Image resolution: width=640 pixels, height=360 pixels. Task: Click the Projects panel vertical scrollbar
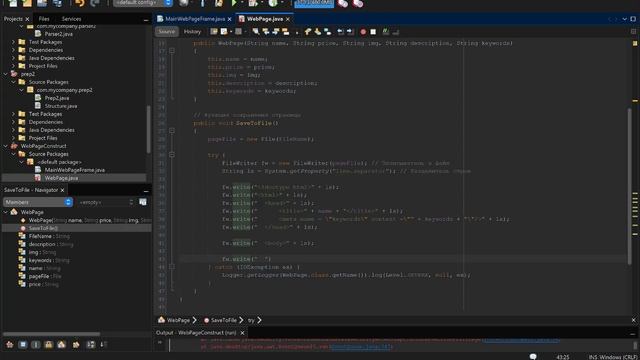[149, 129]
